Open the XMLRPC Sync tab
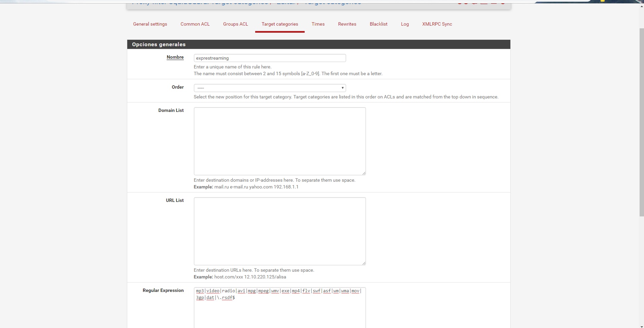The width and height of the screenshot is (644, 328). click(437, 24)
